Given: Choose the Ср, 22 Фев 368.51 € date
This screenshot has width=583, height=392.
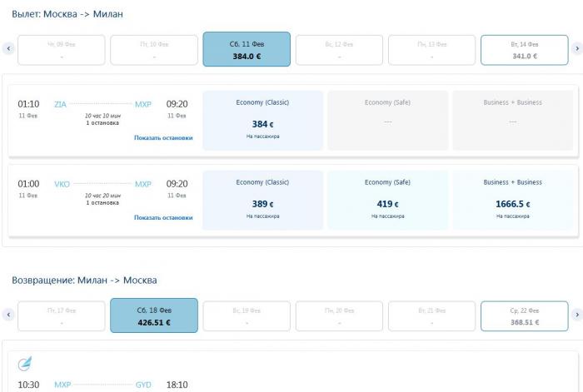Looking at the screenshot, I should click(x=524, y=315).
